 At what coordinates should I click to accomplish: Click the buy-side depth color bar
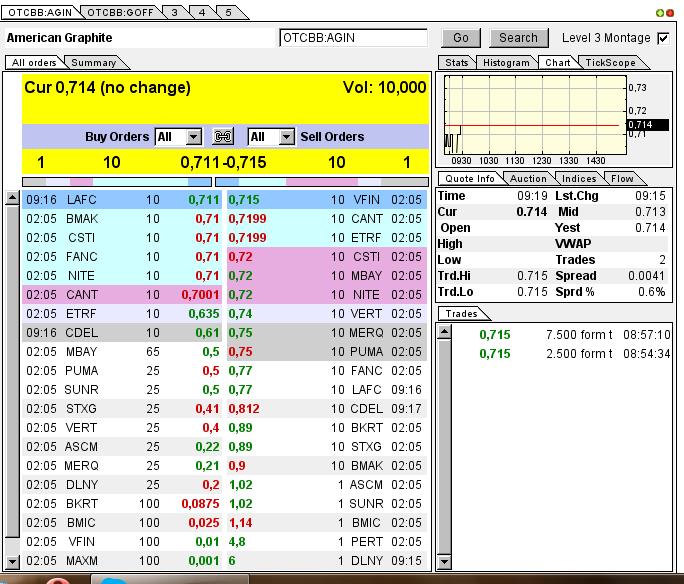(117, 182)
